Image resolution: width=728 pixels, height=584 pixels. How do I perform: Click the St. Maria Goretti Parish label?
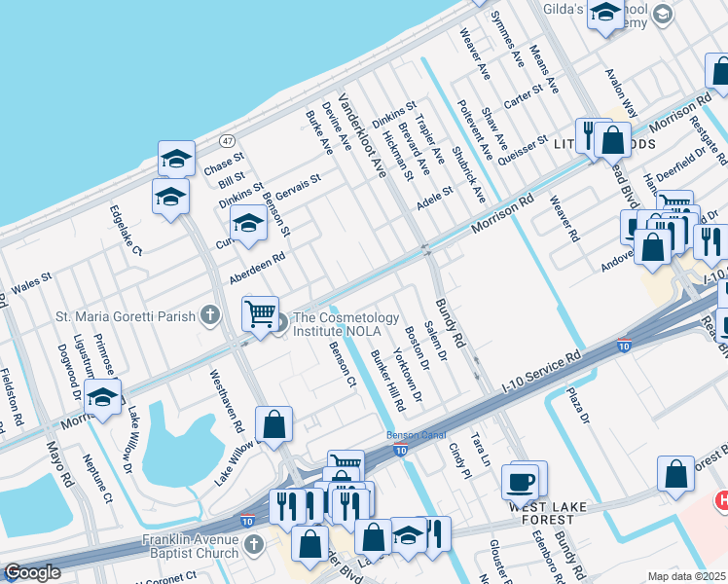[126, 316]
